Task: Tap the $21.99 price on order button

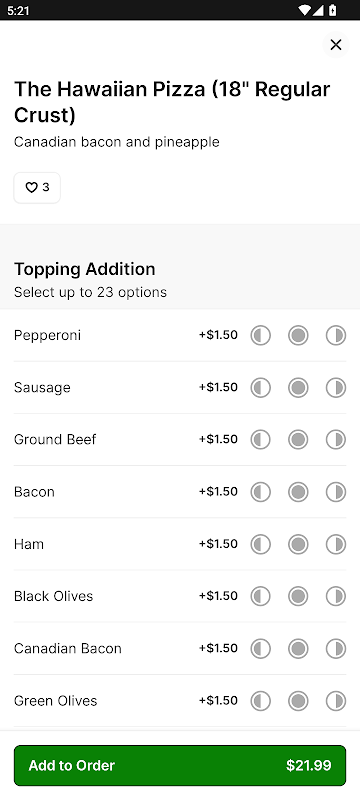Action: [308, 765]
